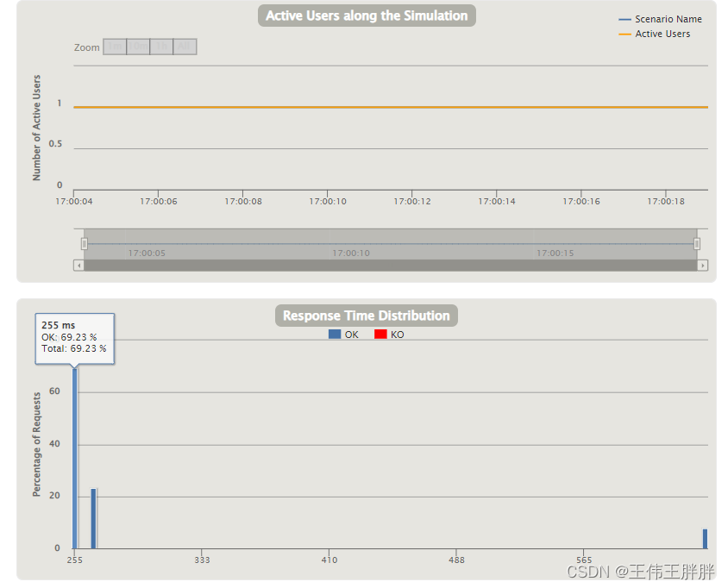The image size is (728, 588).
Task: Click the navigator left scroll arrow
Action: tap(79, 266)
